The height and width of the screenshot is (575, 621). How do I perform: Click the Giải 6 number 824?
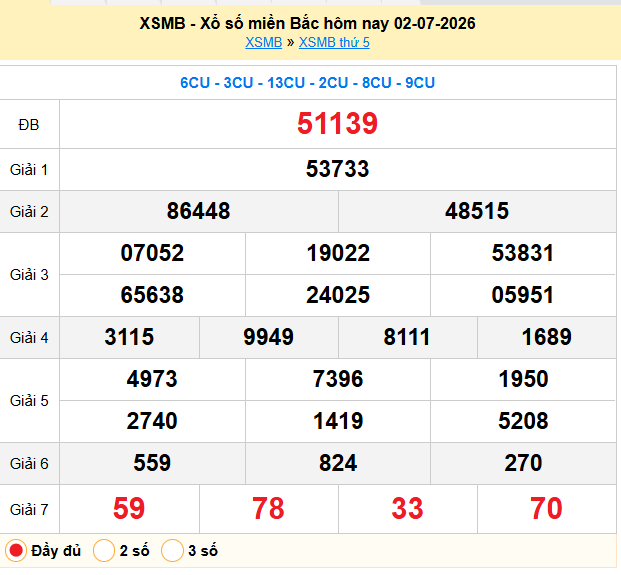pos(338,463)
